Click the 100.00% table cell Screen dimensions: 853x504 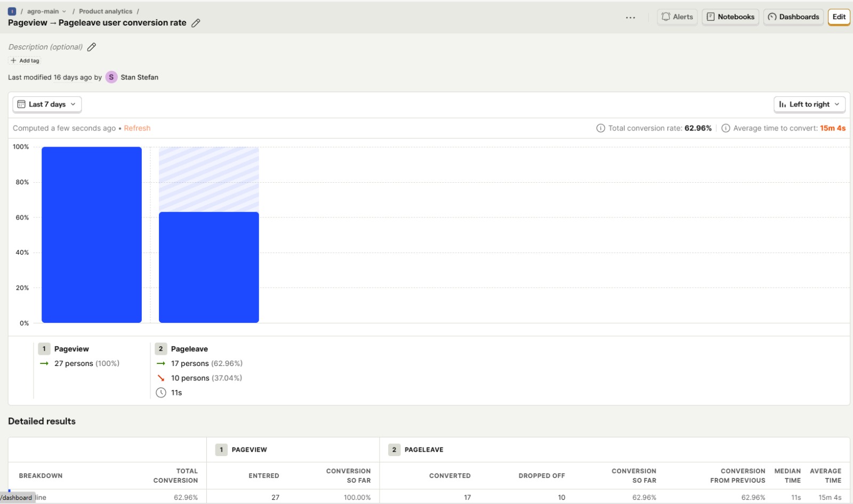point(357,498)
